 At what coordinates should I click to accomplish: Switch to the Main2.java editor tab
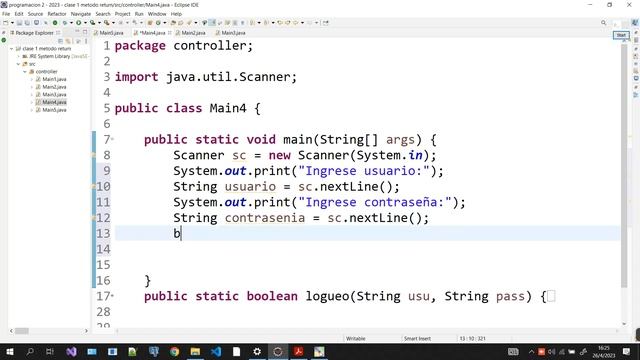pos(191,33)
